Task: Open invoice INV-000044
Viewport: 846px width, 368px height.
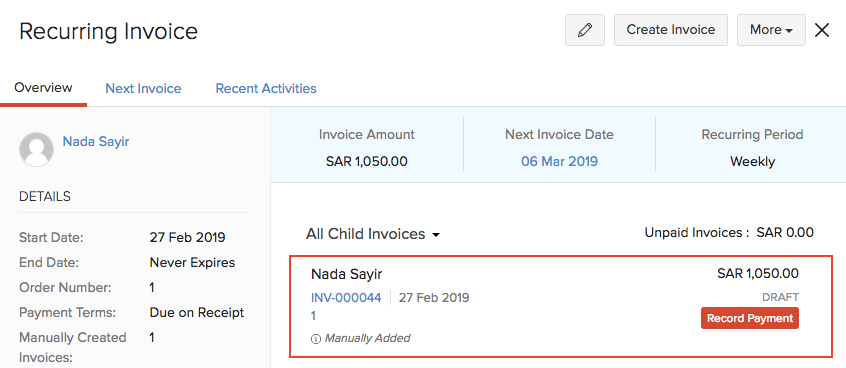Action: point(346,297)
